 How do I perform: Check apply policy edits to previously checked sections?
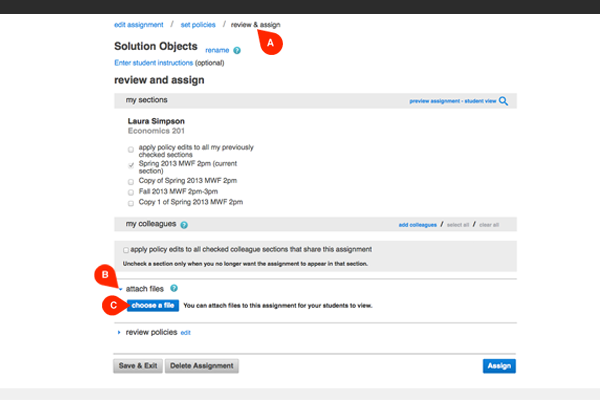click(x=131, y=148)
